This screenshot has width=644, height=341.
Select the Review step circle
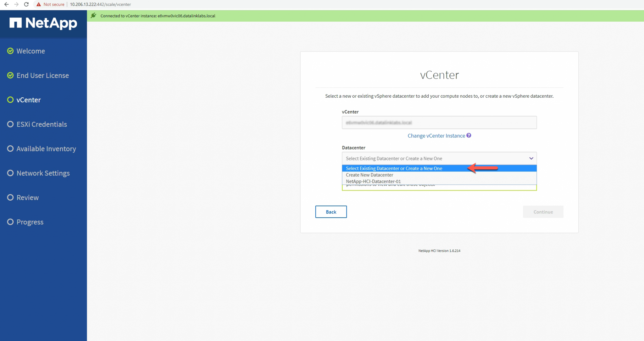(10, 197)
